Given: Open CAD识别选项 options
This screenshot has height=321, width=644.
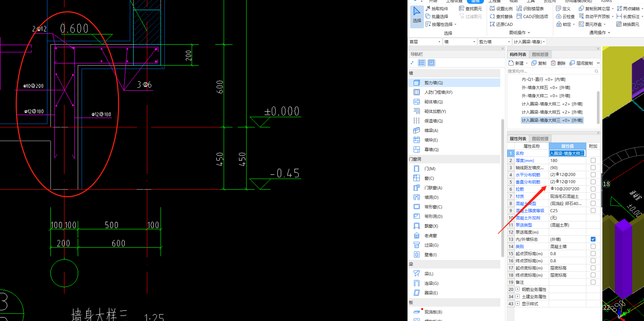Looking at the screenshot, I should click(532, 16).
